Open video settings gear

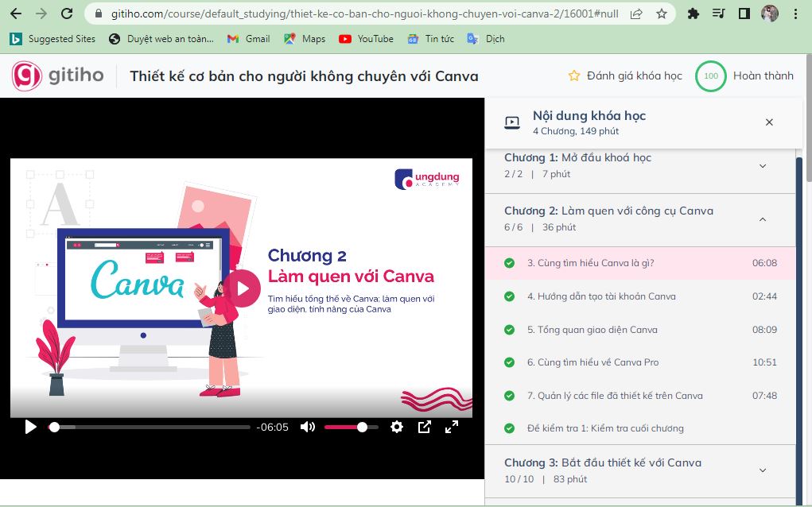pos(397,427)
